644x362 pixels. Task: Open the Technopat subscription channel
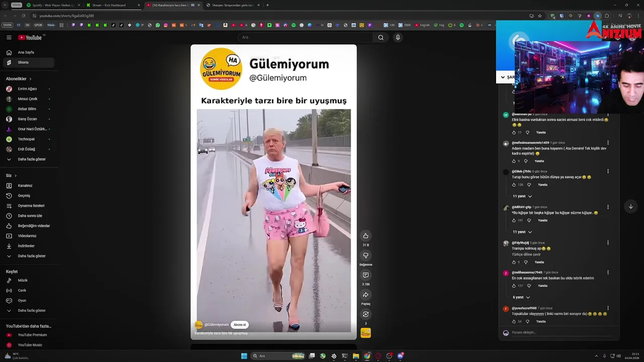(x=29, y=139)
